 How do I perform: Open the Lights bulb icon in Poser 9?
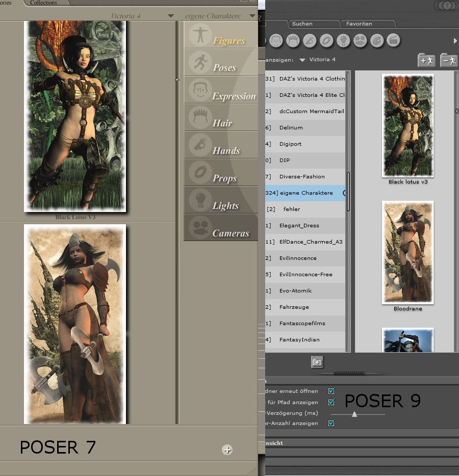coord(344,40)
